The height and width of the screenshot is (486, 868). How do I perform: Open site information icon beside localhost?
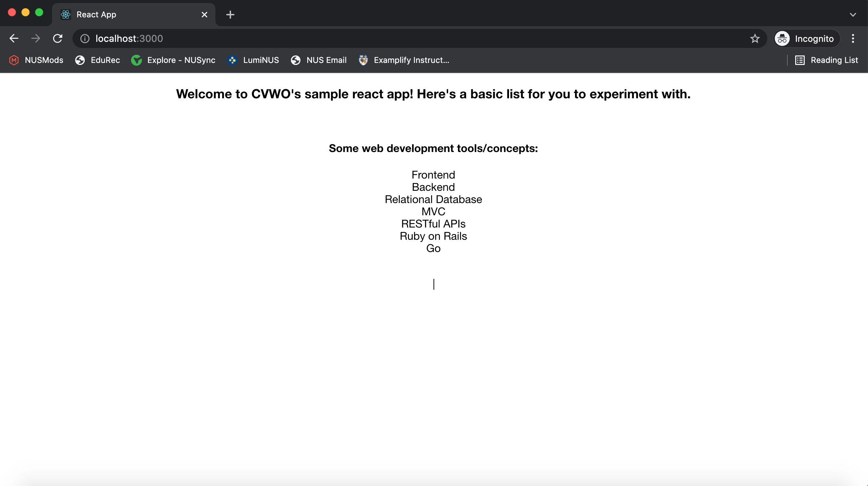[85, 39]
